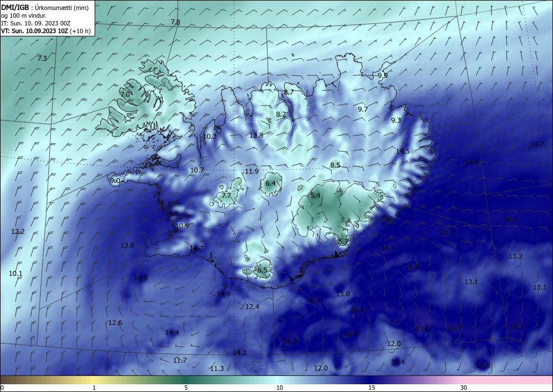553x392 pixels.
Task: Click the color scale tick label 5
Action: [x=186, y=388]
